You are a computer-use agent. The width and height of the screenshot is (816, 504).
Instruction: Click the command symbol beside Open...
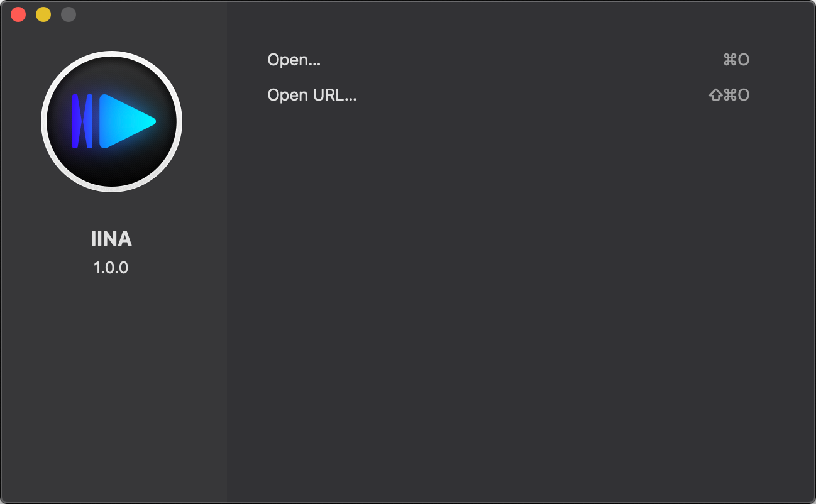click(730, 60)
